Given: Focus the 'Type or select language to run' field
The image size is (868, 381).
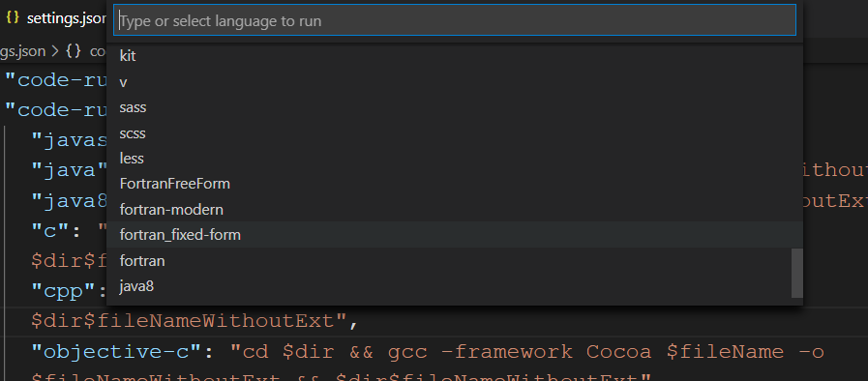Looking at the screenshot, I should click(x=455, y=21).
